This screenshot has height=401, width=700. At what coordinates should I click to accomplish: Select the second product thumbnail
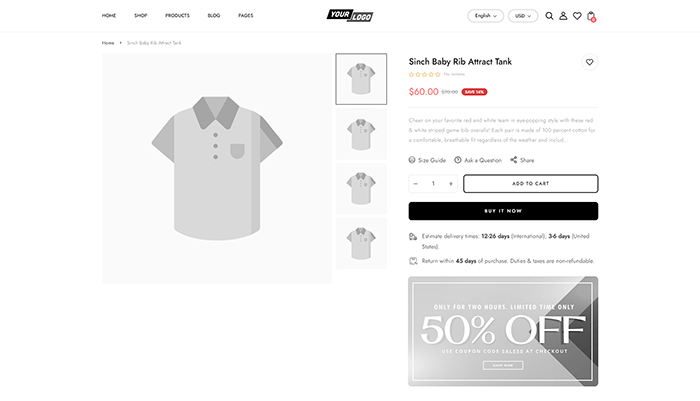(361, 134)
